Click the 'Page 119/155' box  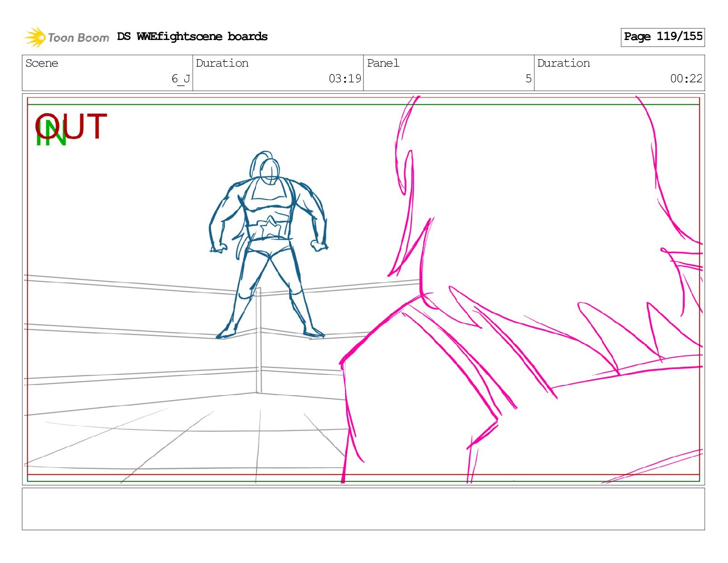(x=662, y=37)
